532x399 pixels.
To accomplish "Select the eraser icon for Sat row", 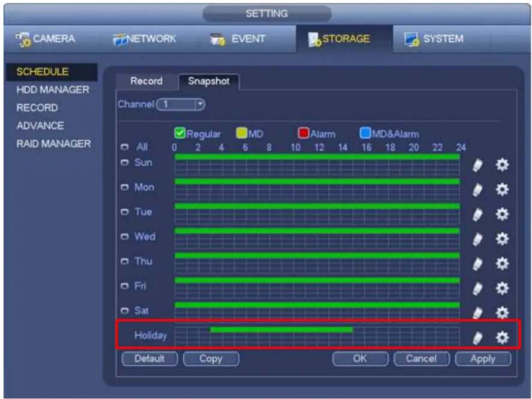I will pyautogui.click(x=477, y=313).
